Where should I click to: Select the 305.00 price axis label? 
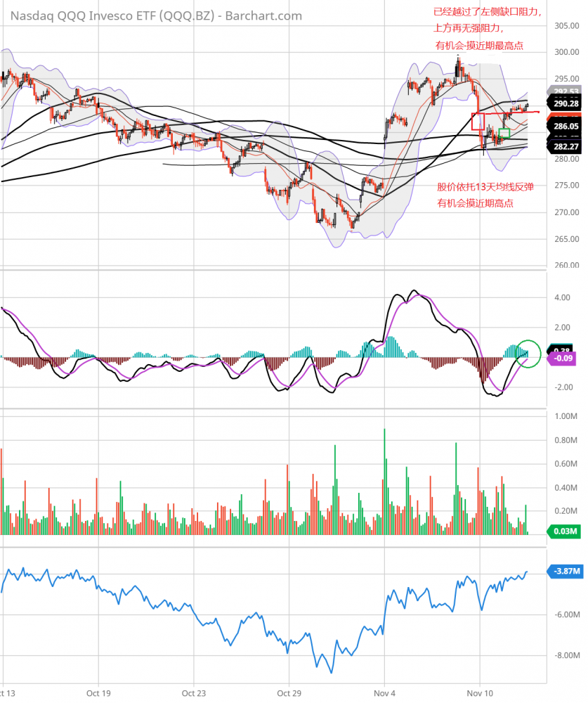point(566,26)
